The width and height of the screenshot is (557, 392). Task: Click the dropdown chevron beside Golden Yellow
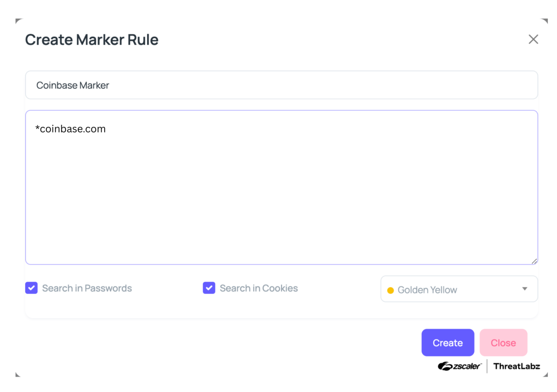(525, 289)
